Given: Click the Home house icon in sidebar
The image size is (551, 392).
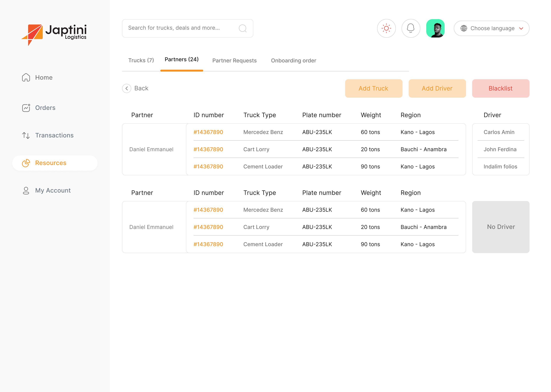Looking at the screenshot, I should click(26, 78).
